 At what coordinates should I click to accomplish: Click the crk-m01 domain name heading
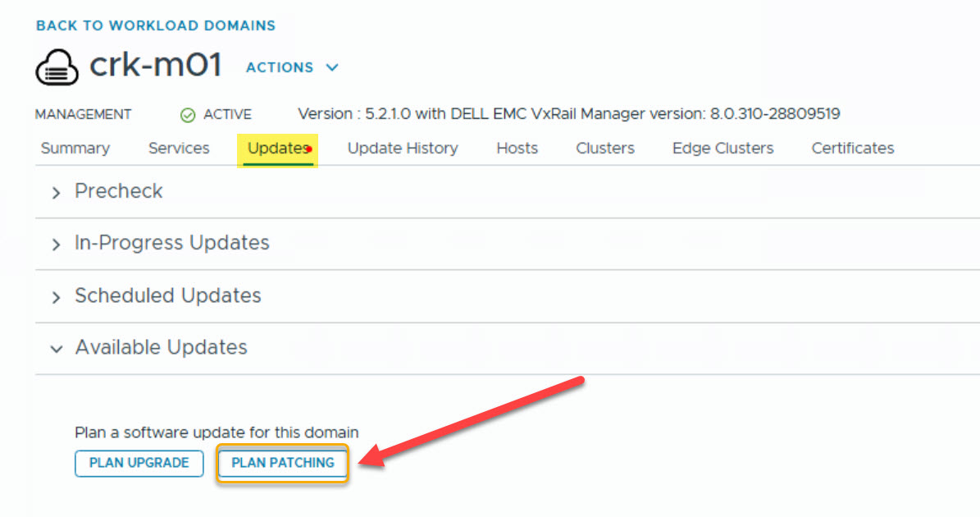[x=156, y=66]
